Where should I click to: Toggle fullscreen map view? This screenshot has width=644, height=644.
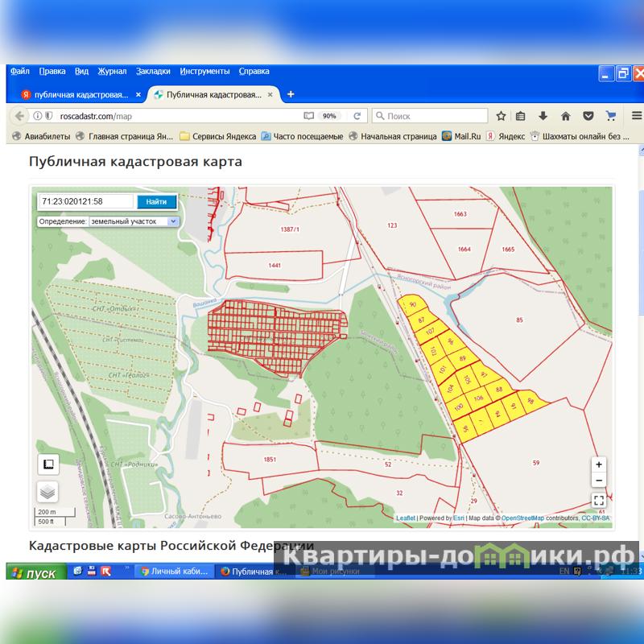tap(598, 501)
